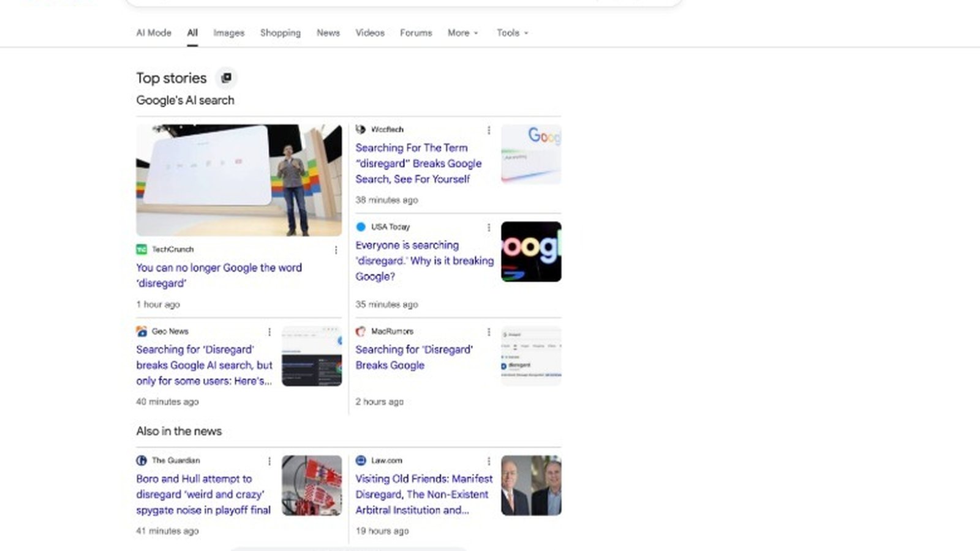Click the TechCrunch source icon
The height and width of the screenshot is (551, 980).
pyautogui.click(x=141, y=249)
